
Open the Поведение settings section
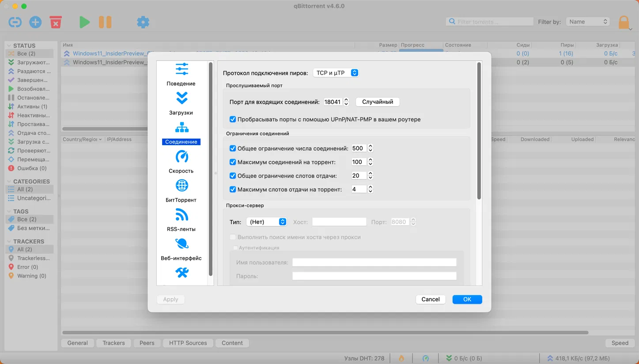click(181, 74)
